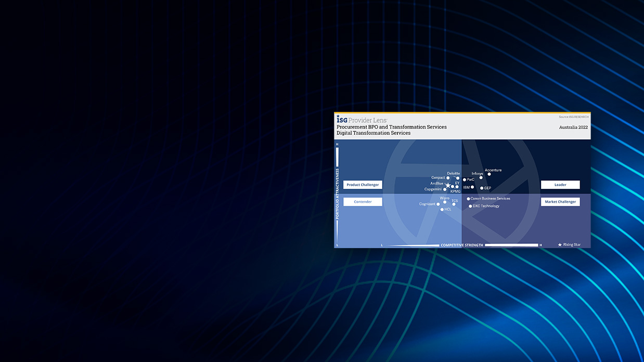
Task: Click the Australia 2022 text
Action: point(574,127)
